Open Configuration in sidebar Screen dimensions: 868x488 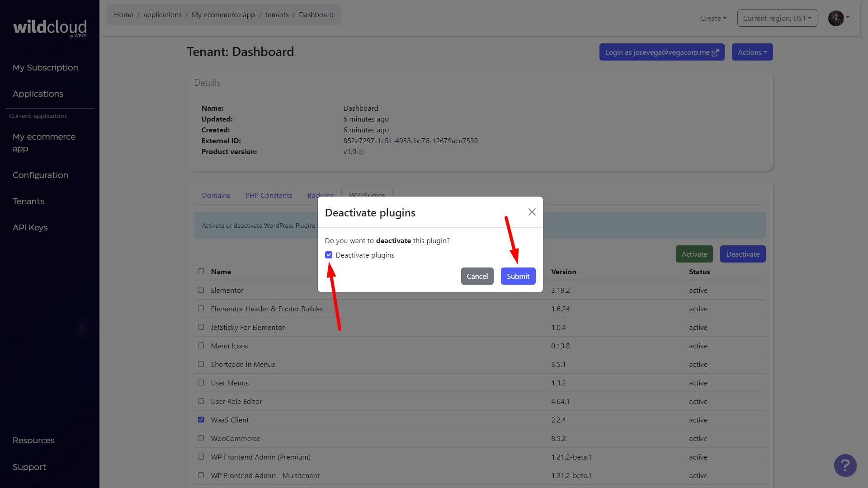tap(40, 175)
